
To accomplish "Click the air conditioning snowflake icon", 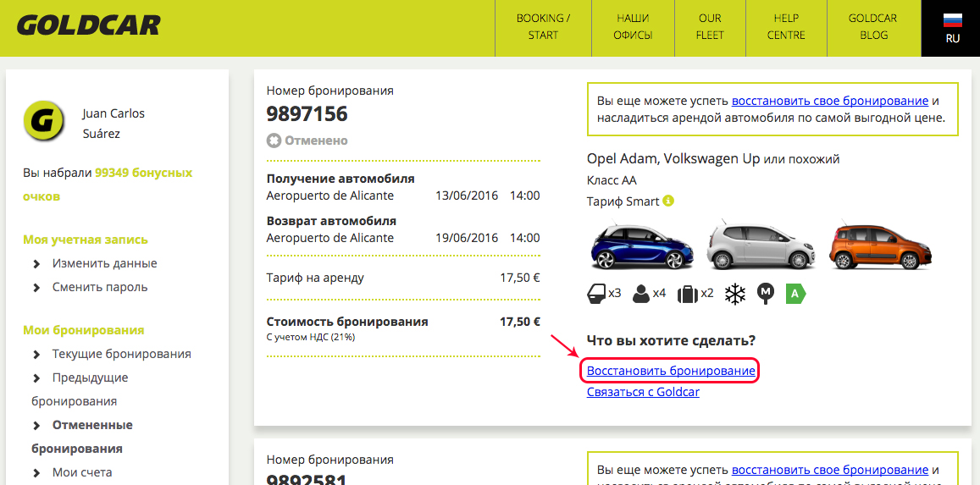I will coord(735,294).
